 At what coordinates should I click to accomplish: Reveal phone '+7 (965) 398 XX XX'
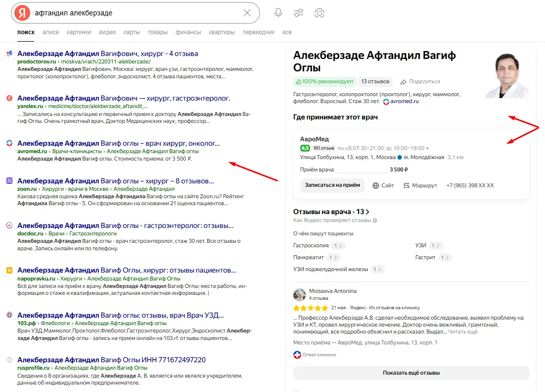coord(470,185)
